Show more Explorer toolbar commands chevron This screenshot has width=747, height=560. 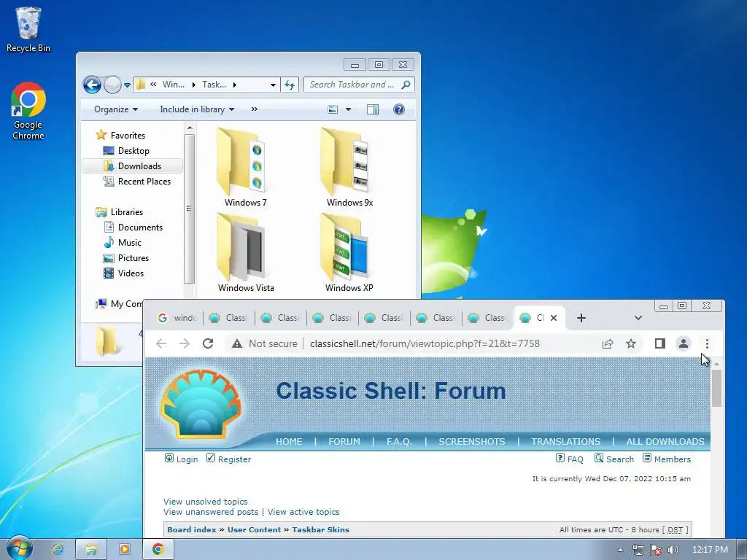coord(255,109)
